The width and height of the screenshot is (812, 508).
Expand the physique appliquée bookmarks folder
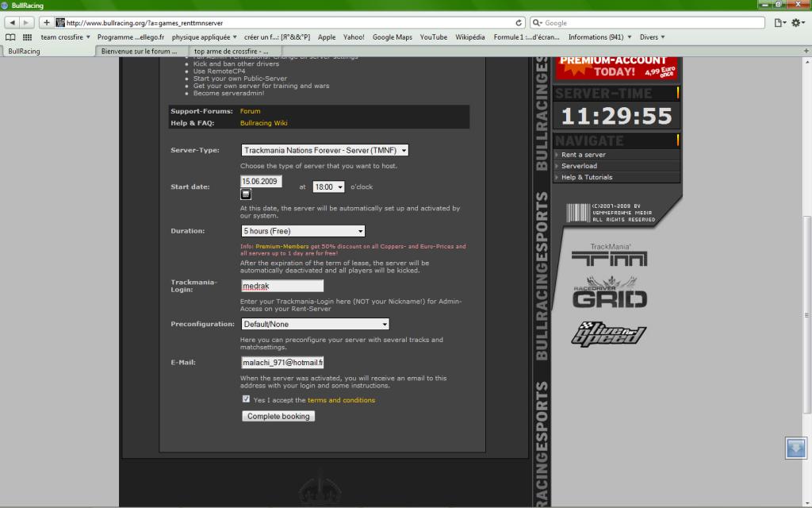[x=204, y=37]
